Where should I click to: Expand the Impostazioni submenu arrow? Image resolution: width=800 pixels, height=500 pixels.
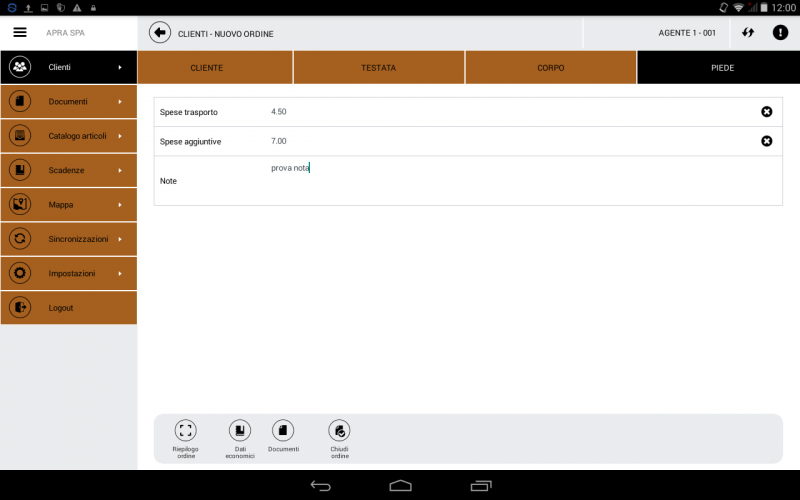120,273
